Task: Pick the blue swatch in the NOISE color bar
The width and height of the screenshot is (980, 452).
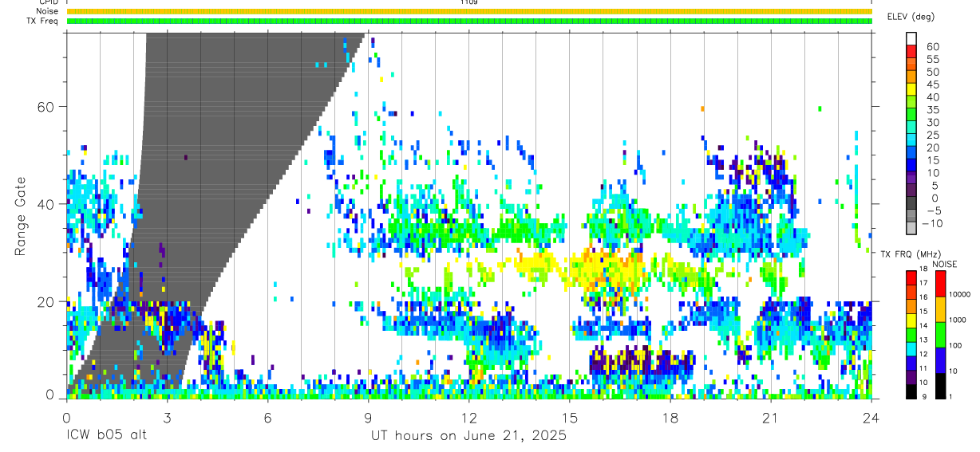Action: (x=939, y=360)
